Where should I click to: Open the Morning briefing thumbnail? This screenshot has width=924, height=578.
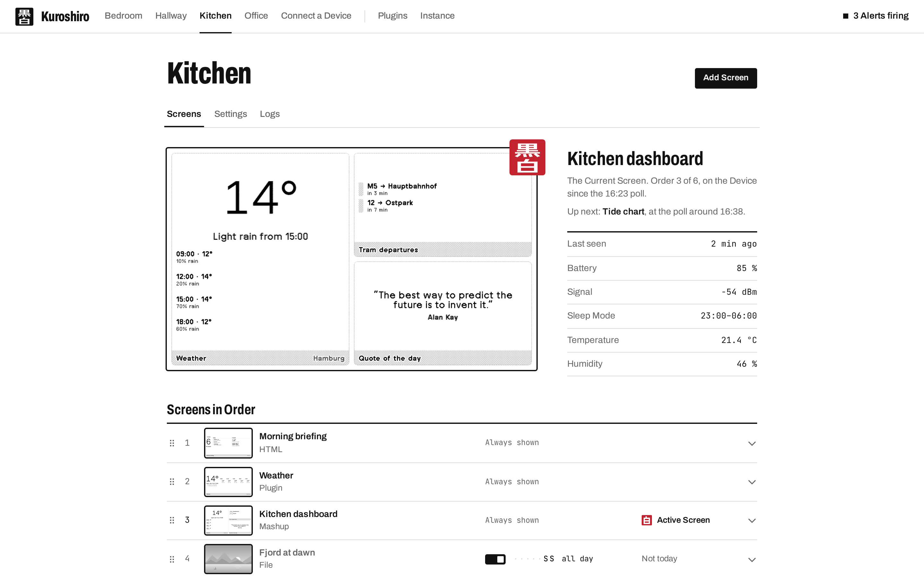point(228,443)
